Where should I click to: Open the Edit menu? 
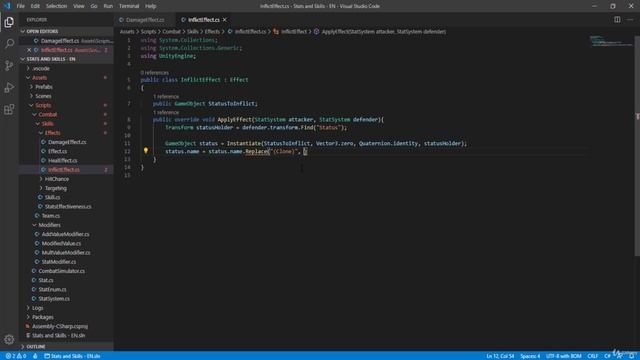35,6
